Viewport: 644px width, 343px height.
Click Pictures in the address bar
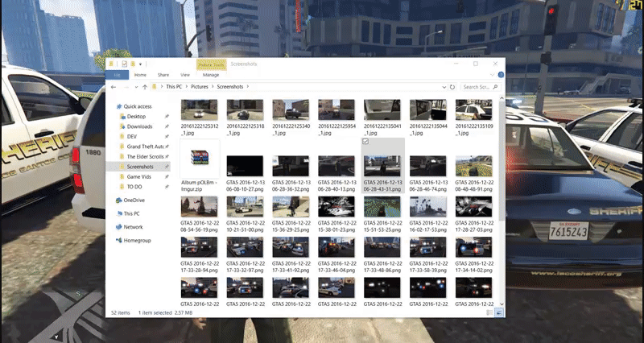click(x=199, y=87)
